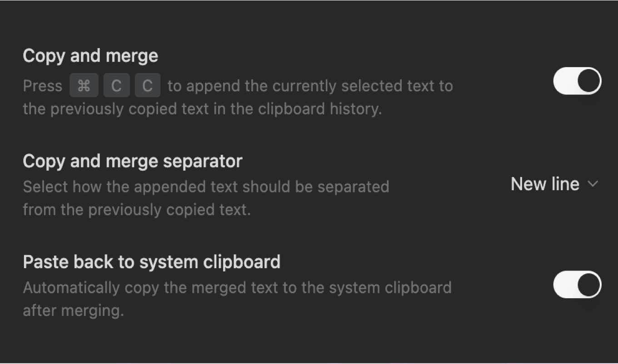Select the Paste back to system clipboard heading
This screenshot has height=364, width=618.
coord(152,261)
